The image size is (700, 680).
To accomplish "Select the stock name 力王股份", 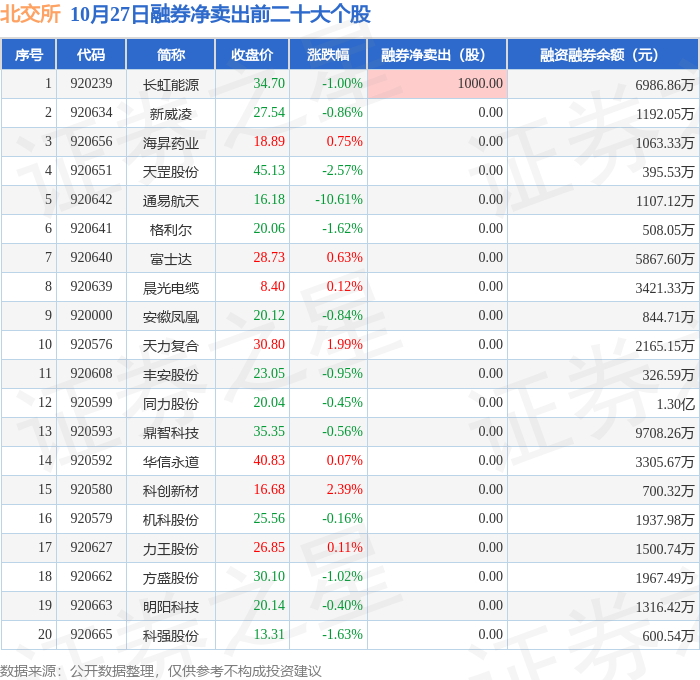I will [x=171, y=549].
